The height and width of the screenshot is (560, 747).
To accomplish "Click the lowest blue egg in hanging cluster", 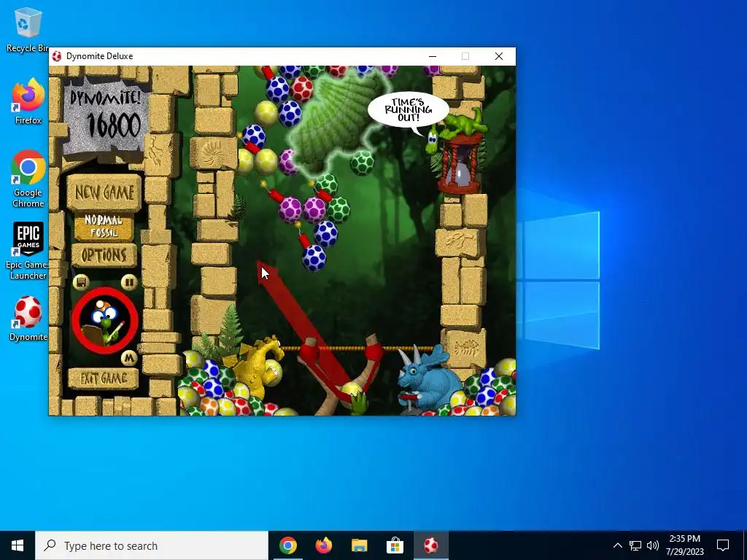I will [x=314, y=257].
